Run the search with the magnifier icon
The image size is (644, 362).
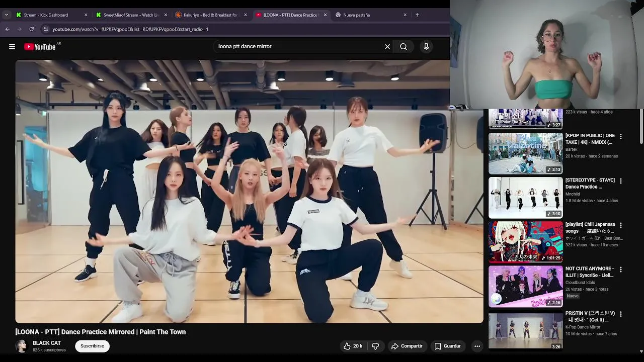(404, 47)
